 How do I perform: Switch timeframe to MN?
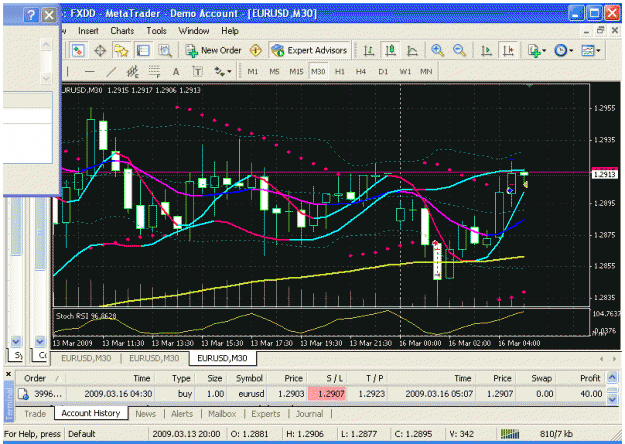coord(426,72)
